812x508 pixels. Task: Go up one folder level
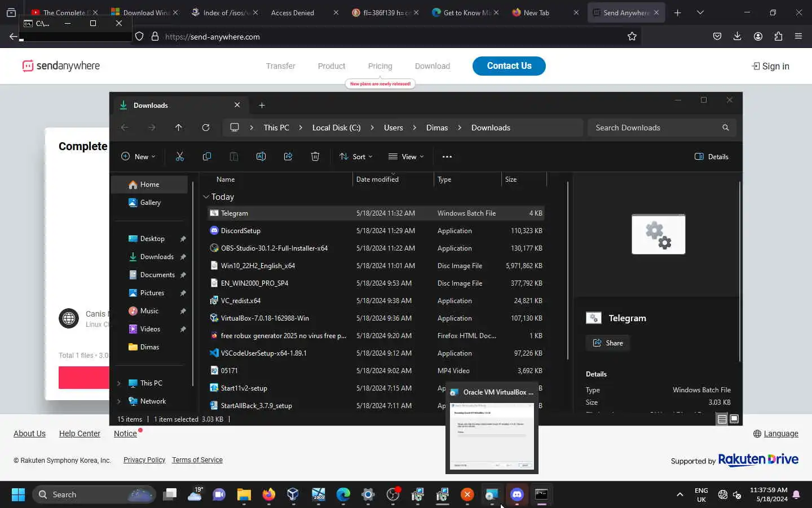179,128
